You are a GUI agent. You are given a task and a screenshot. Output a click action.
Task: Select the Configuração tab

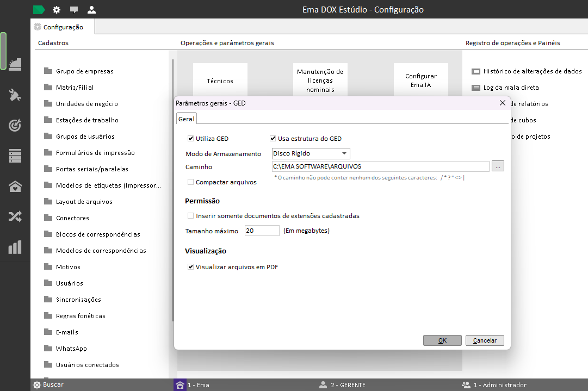coord(63,27)
